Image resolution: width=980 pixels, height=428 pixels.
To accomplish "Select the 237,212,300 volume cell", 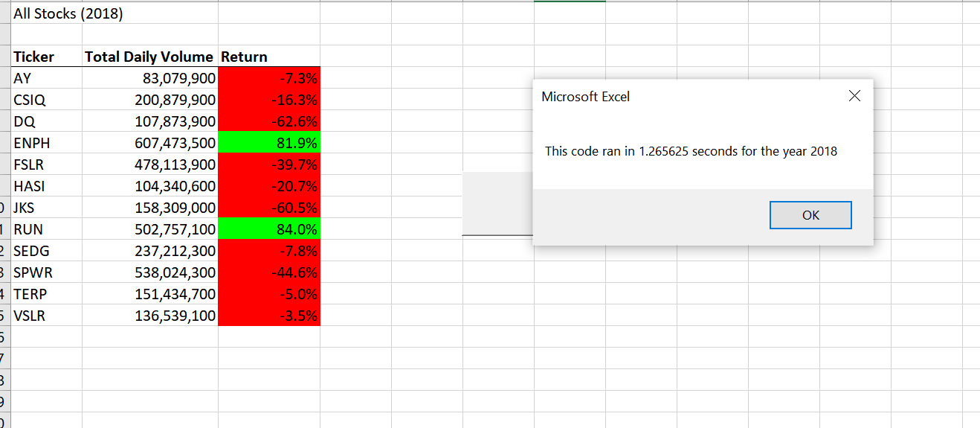I will point(150,251).
